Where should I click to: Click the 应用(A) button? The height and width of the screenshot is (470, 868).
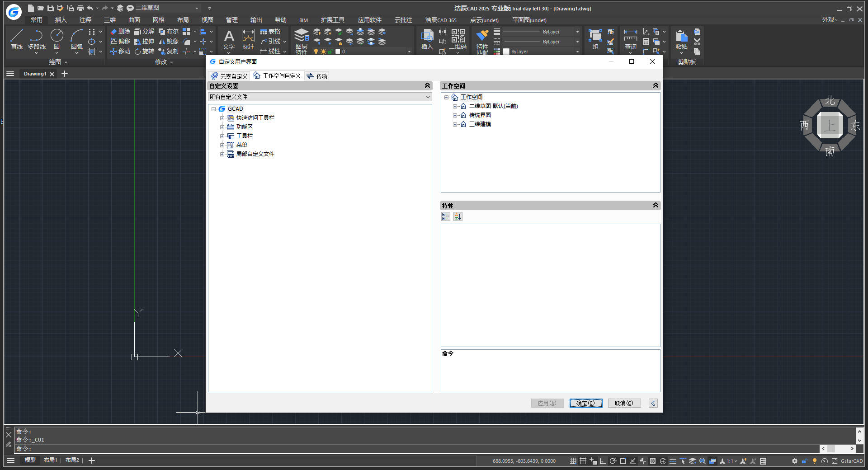[547, 403]
